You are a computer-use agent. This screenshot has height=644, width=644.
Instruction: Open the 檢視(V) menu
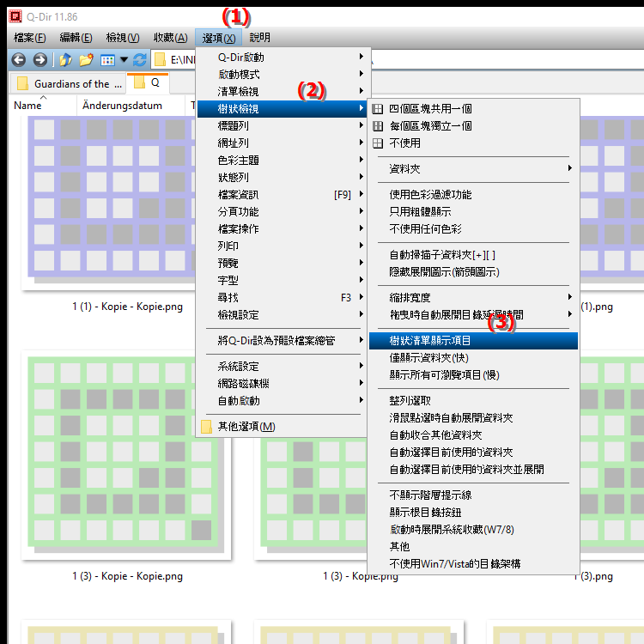[x=123, y=38]
